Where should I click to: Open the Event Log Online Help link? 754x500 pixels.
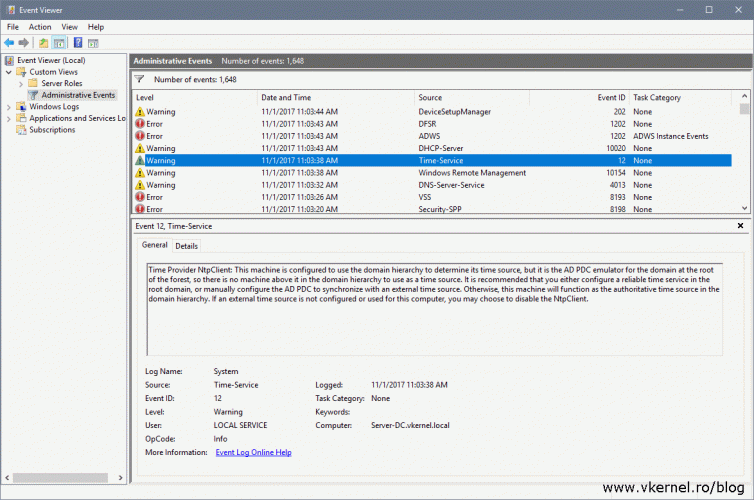tap(253, 452)
